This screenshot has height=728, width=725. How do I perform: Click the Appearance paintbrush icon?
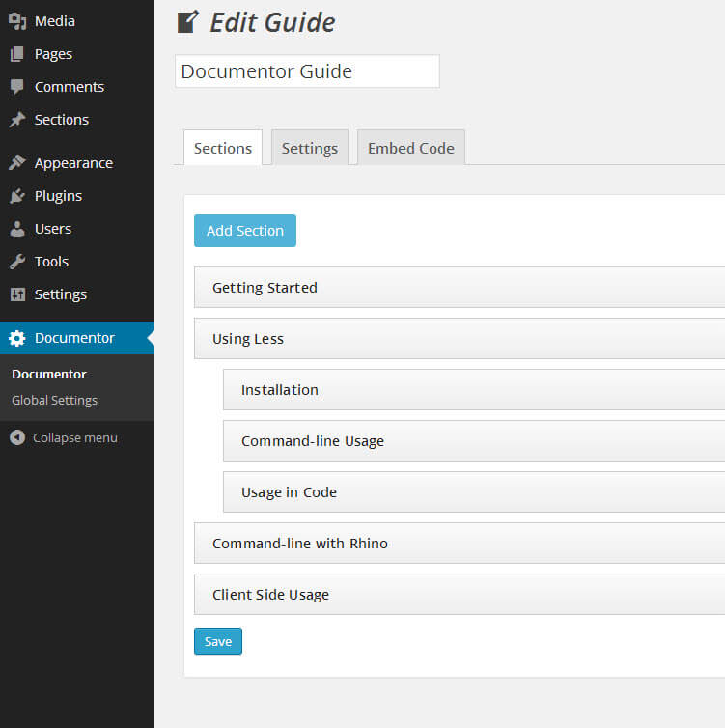[x=17, y=163]
